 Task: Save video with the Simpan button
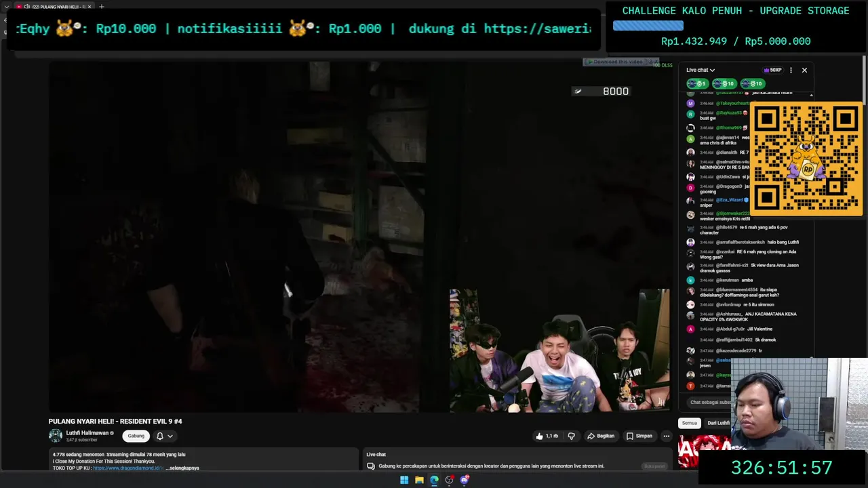pos(639,436)
